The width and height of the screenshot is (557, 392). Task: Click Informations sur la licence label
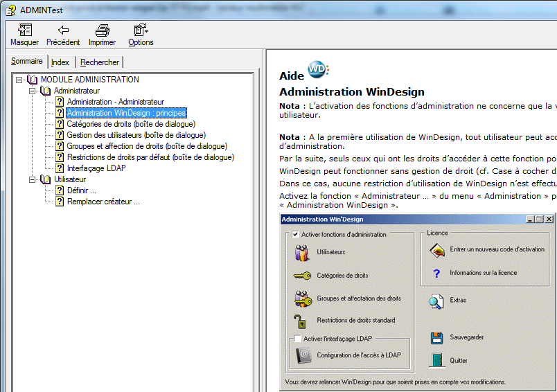click(x=483, y=273)
